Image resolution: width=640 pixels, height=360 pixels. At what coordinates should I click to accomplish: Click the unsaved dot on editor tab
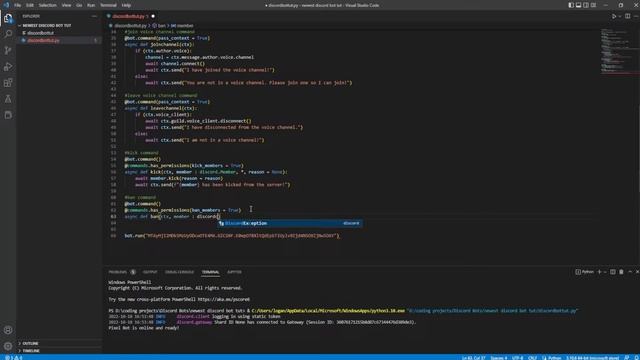tap(153, 16)
